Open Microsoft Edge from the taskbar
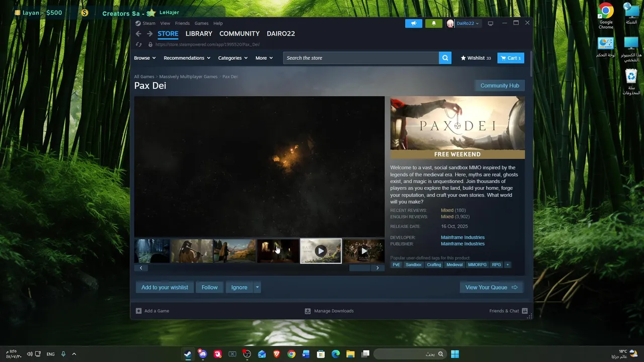 (336, 354)
